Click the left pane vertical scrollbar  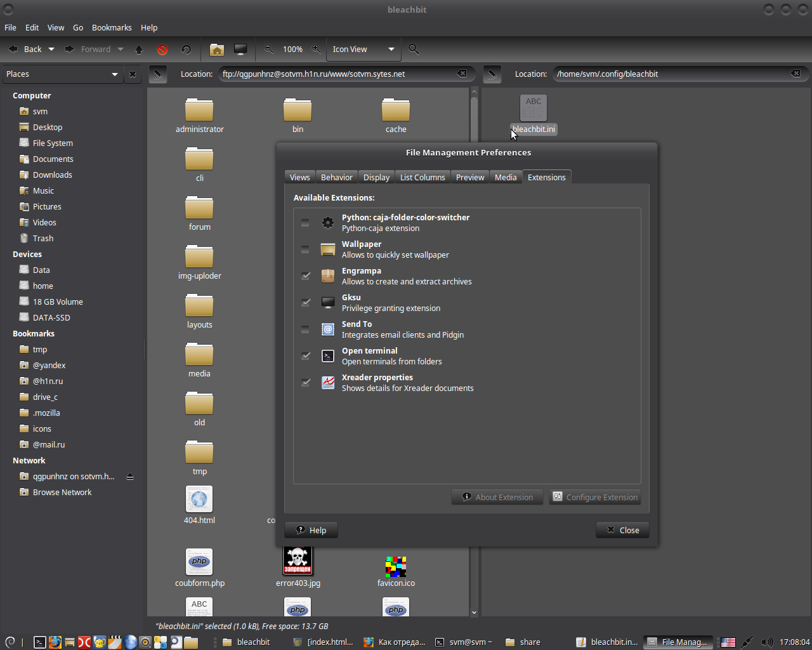[x=474, y=352]
